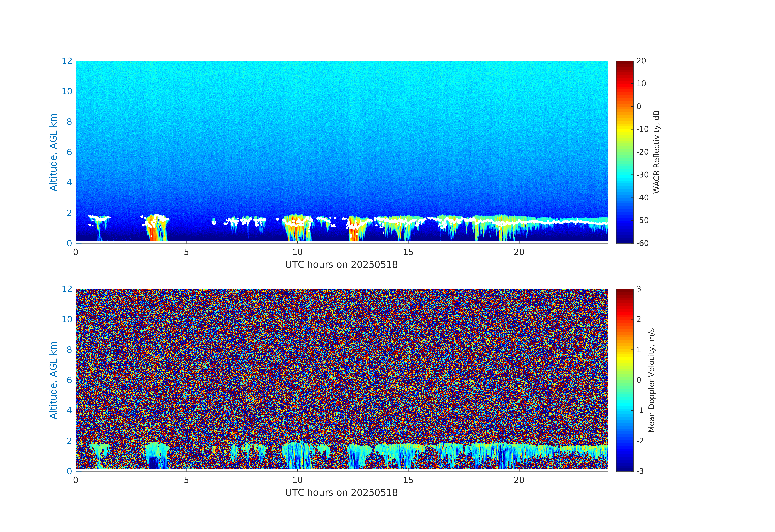Click tick label 20 on reflectivity colorbar
This screenshot has height=532, width=775.
641,61
